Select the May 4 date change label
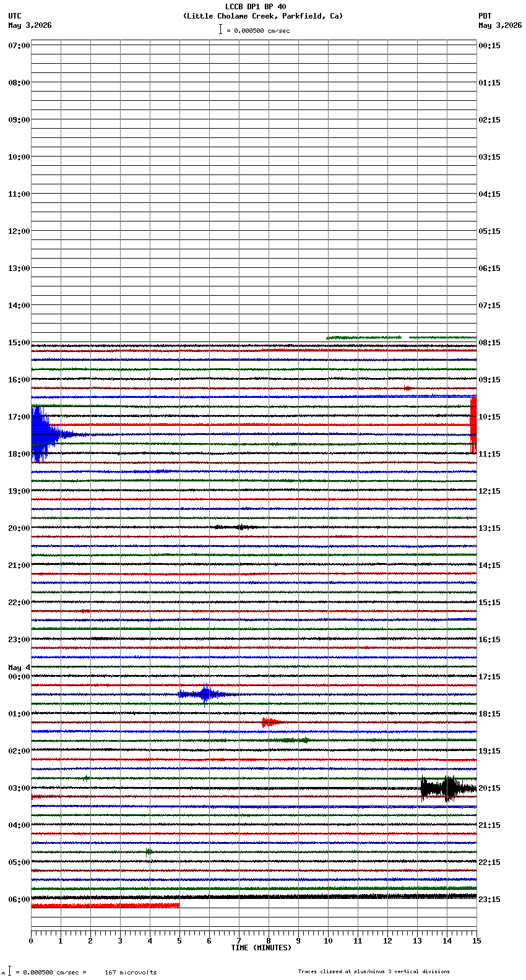 (x=19, y=668)
